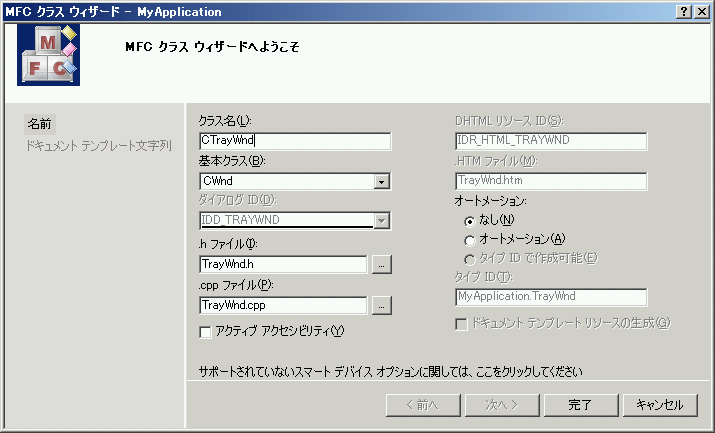
Task: Select タイプ ID で作成可能 radio button
Action: tap(469, 259)
